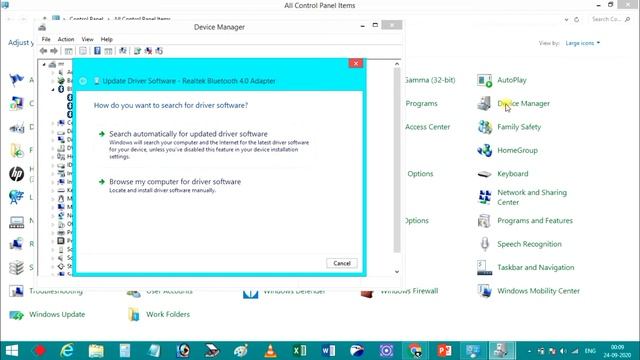Open Properties icon in Device Manager toolbar
640x360 pixels.
click(x=83, y=51)
